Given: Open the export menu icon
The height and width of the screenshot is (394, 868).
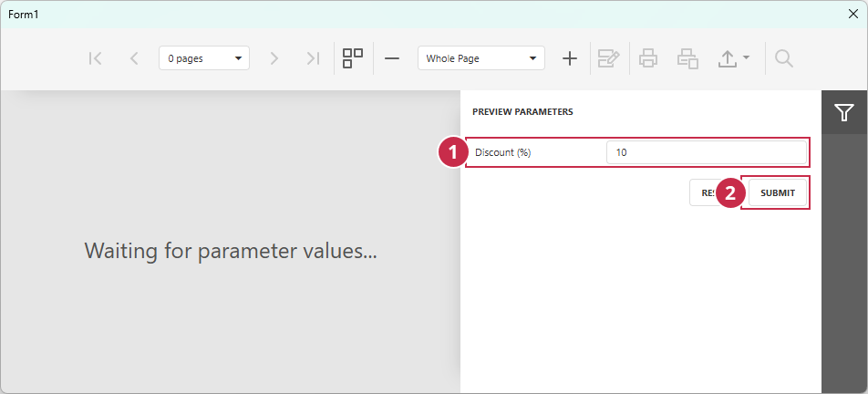Looking at the screenshot, I should pyautogui.click(x=727, y=58).
